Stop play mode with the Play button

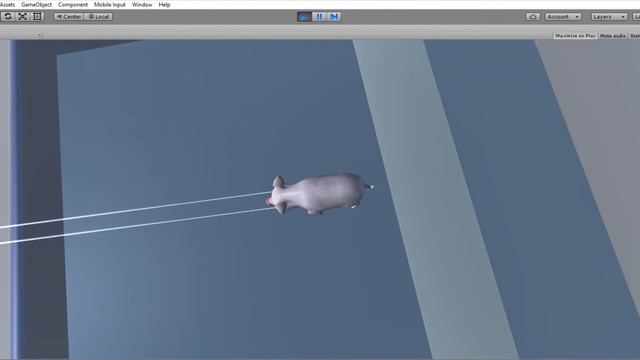point(304,17)
